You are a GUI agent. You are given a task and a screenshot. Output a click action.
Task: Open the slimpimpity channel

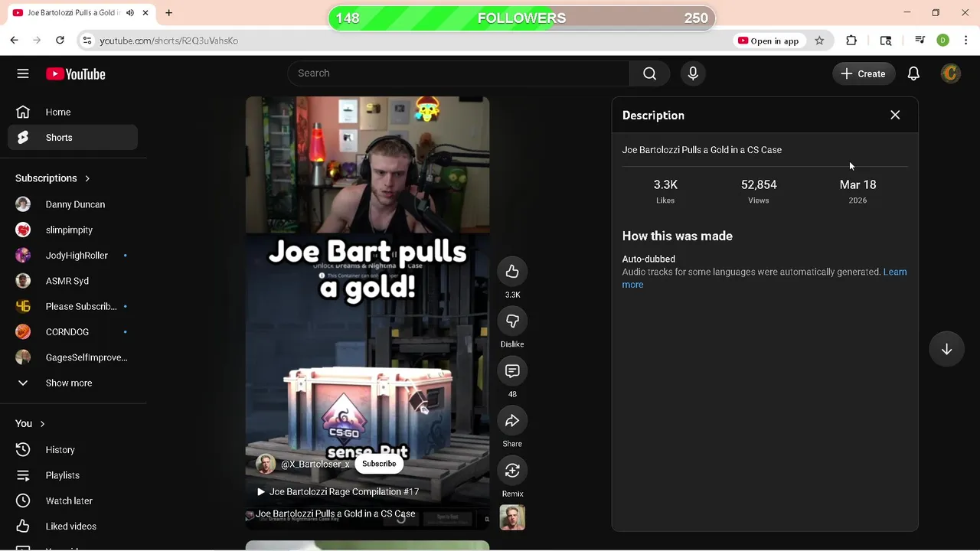point(73,230)
